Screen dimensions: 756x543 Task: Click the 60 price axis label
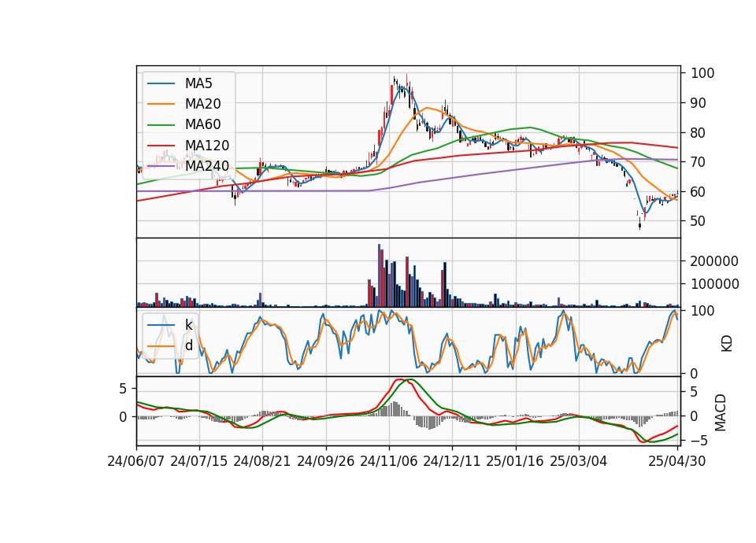(699, 192)
